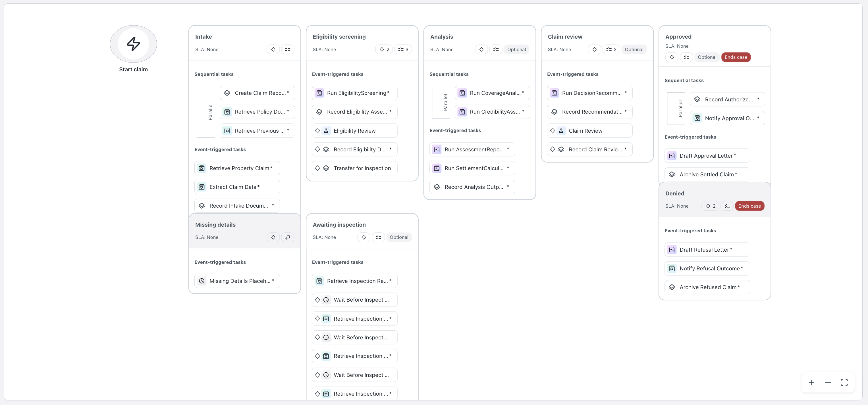Zoom out with the minus button

pos(828,383)
